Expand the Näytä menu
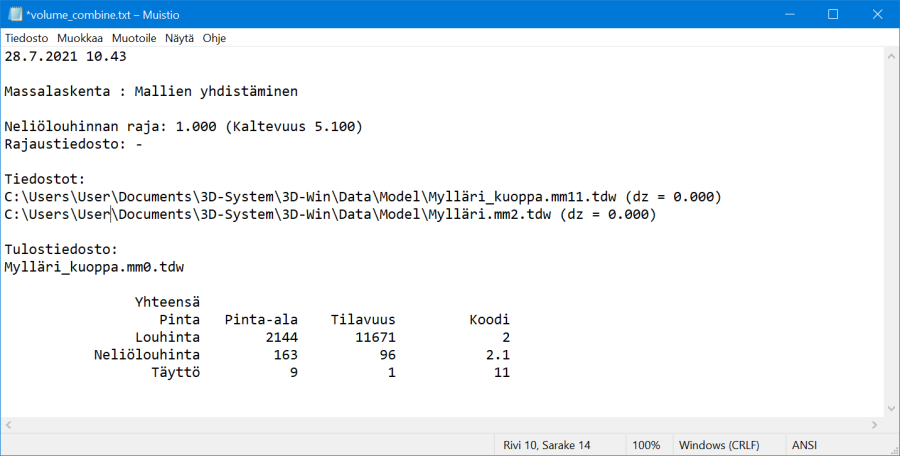Viewport: 900px width, 456px height. click(x=179, y=38)
